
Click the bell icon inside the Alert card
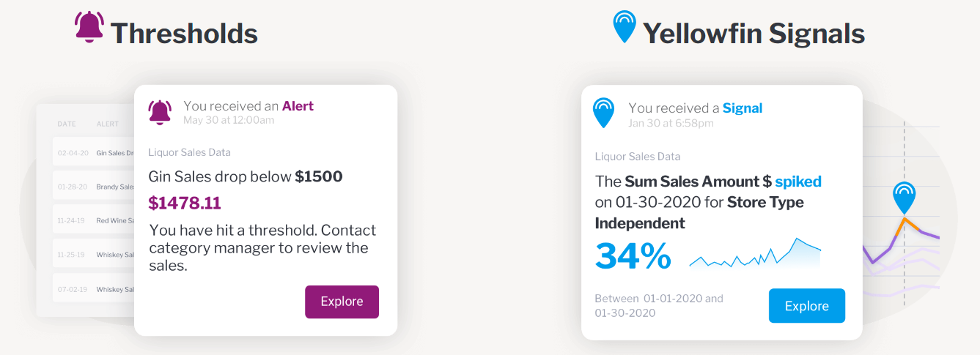coord(160,111)
